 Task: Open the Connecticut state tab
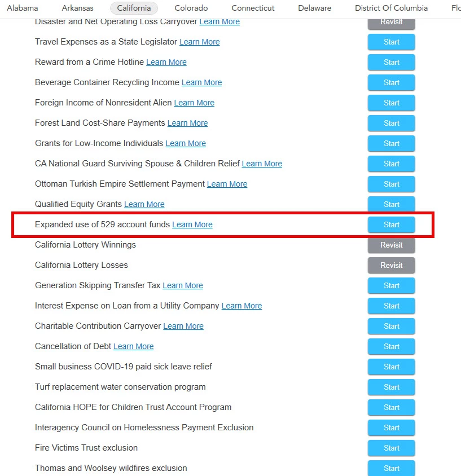(253, 8)
